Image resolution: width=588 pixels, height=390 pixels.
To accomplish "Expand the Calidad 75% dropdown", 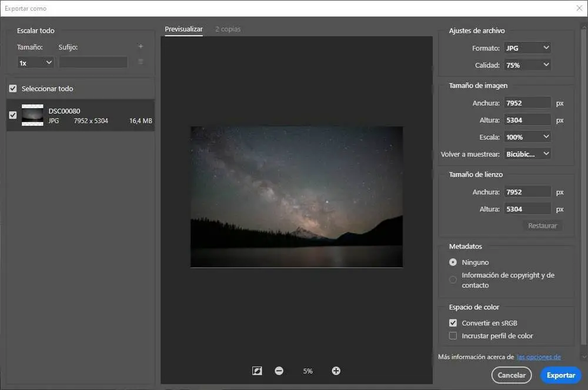I will click(527, 65).
